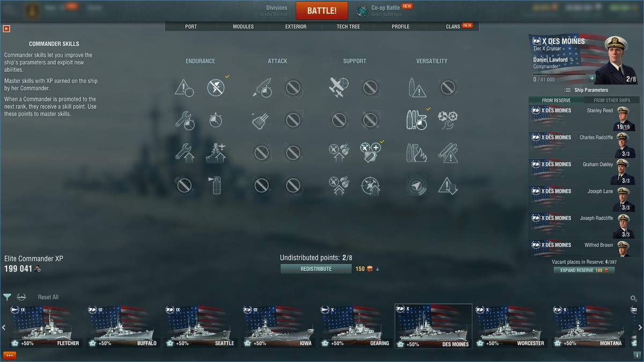644x362 pixels.
Task: Select the stopwatch skill under Endurance
Action: coord(216,120)
